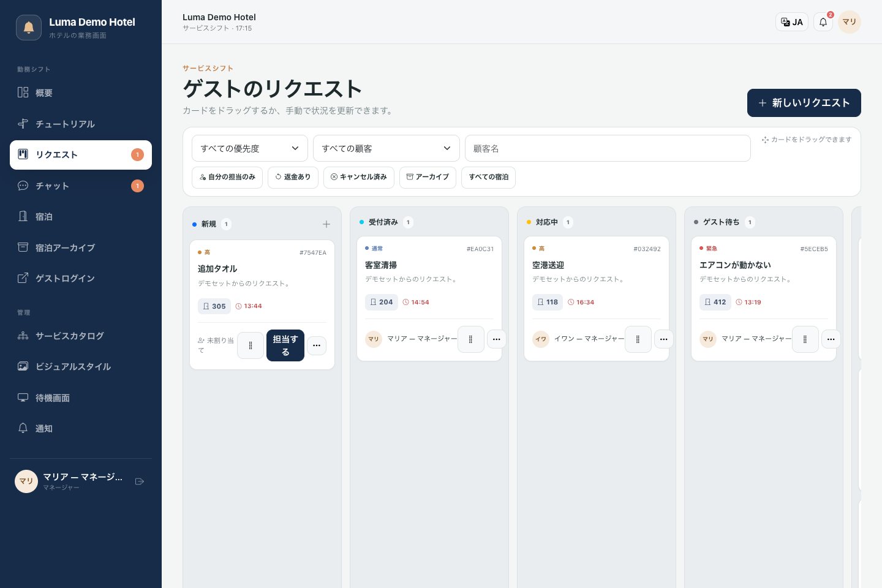Click 担当する on the 追加タオル card
Image resolution: width=882 pixels, height=588 pixels.
(x=285, y=345)
